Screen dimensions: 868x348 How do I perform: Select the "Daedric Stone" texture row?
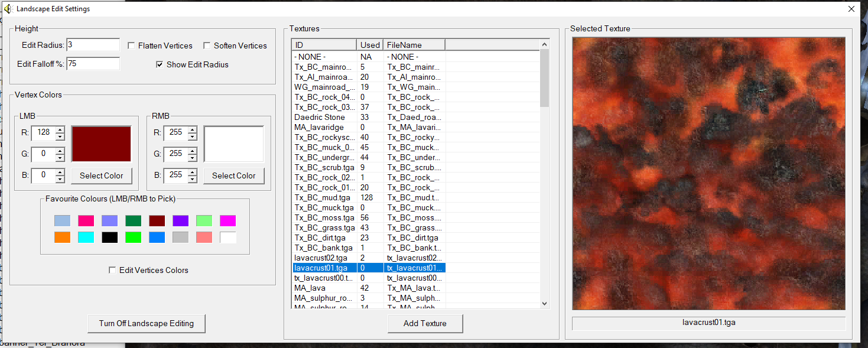(x=369, y=117)
